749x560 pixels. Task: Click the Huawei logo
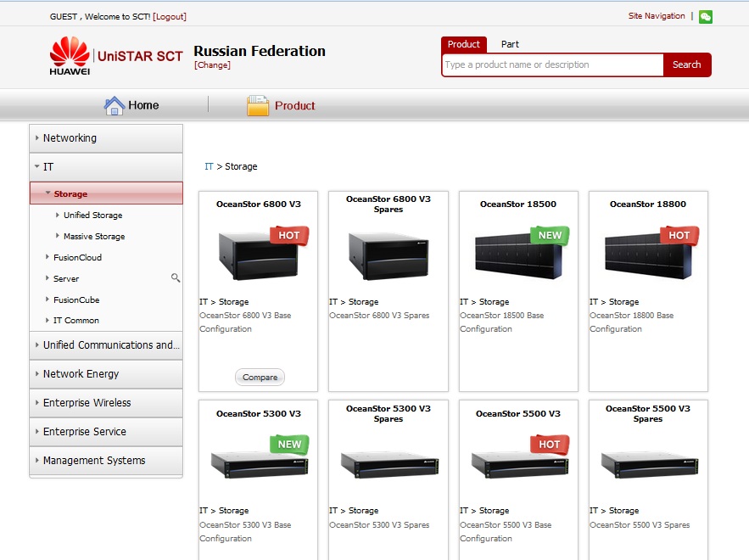70,56
